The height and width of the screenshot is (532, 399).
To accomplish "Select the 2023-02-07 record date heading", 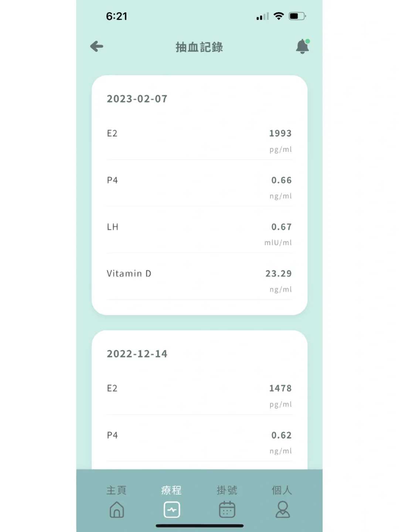I will tap(137, 99).
